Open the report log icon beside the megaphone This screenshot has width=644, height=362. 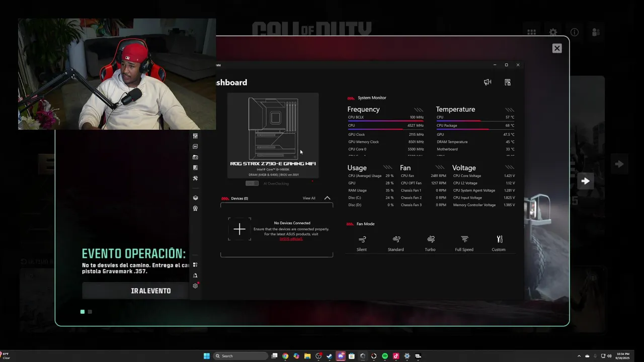click(x=508, y=82)
